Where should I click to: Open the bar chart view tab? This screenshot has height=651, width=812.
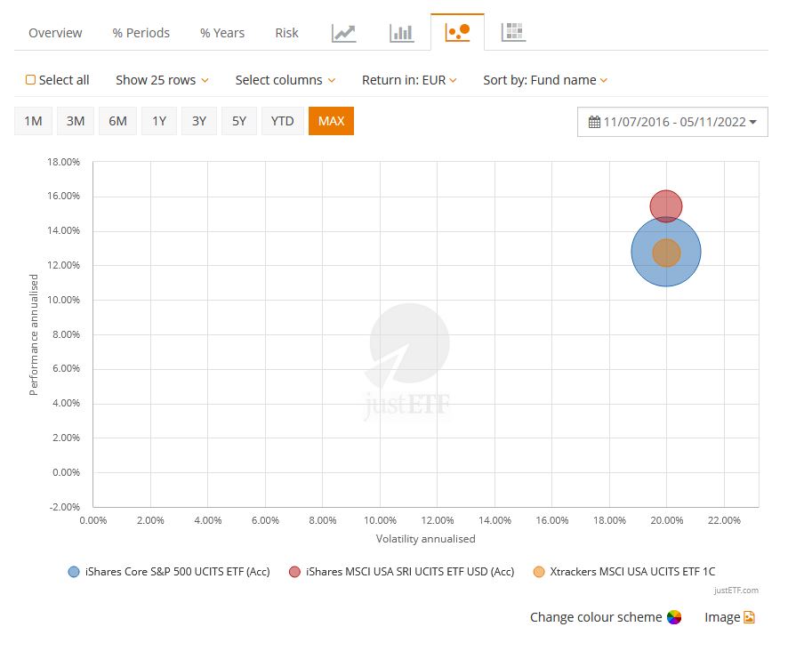(x=402, y=33)
